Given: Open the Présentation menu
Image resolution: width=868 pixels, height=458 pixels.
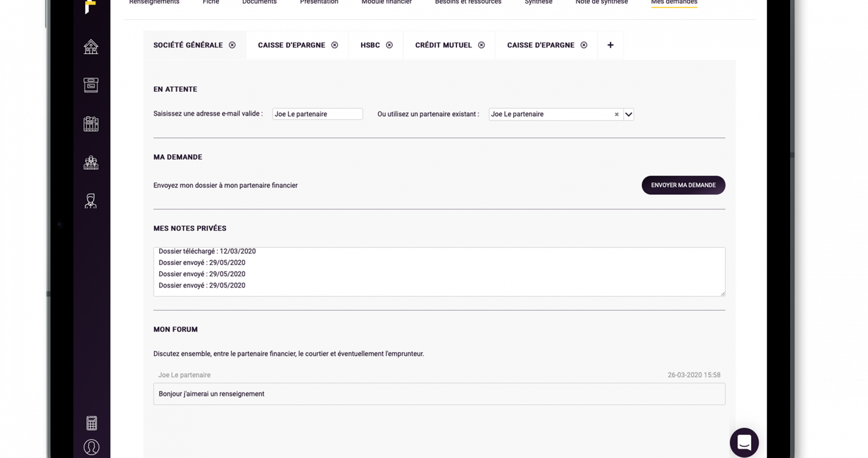Looking at the screenshot, I should (x=319, y=2).
